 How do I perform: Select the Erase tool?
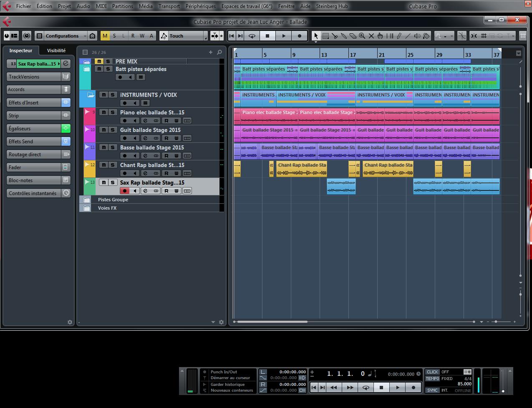click(x=353, y=36)
